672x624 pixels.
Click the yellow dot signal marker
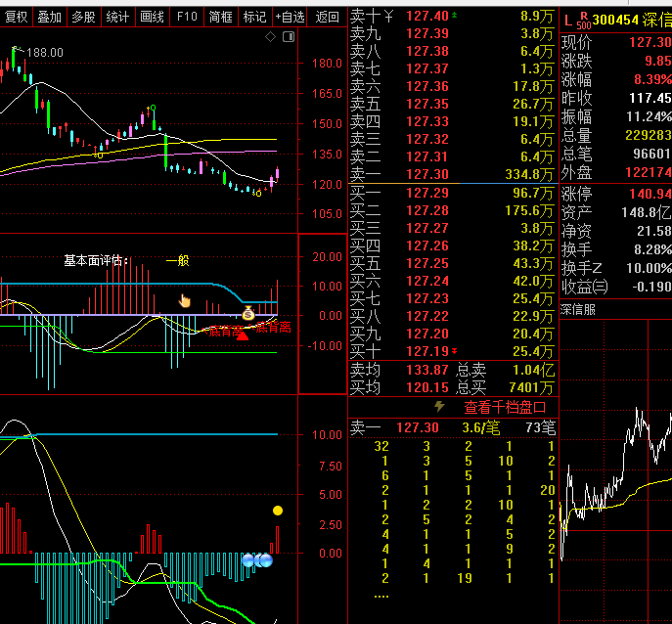click(278, 511)
